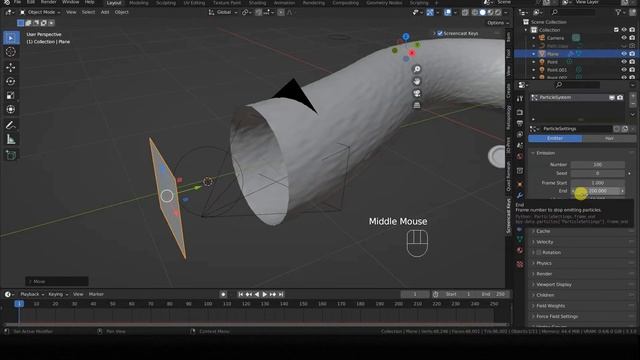Open the Texture properties tab icon
Viewport: 640px width, 360px height.
click(x=520, y=264)
